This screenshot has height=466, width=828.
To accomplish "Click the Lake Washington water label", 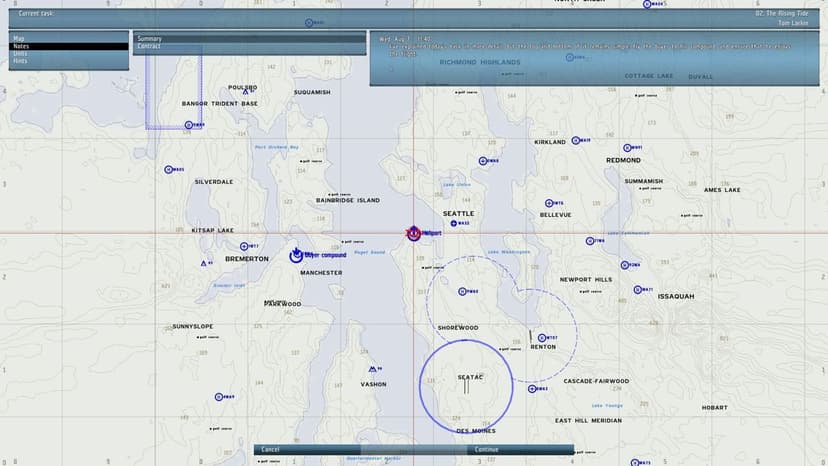I will pyautogui.click(x=509, y=252).
